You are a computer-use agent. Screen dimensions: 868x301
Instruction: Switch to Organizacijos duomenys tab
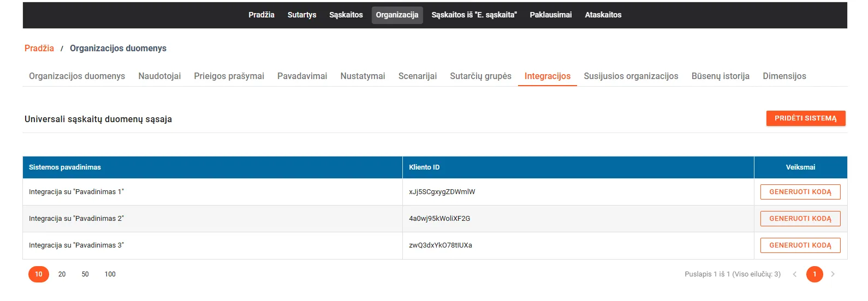tap(77, 76)
